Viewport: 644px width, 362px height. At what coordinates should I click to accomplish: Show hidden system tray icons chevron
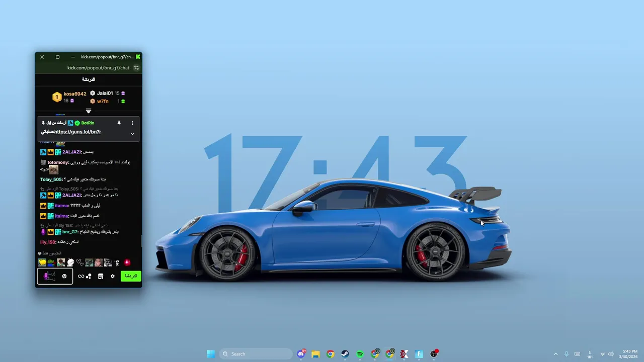555,354
